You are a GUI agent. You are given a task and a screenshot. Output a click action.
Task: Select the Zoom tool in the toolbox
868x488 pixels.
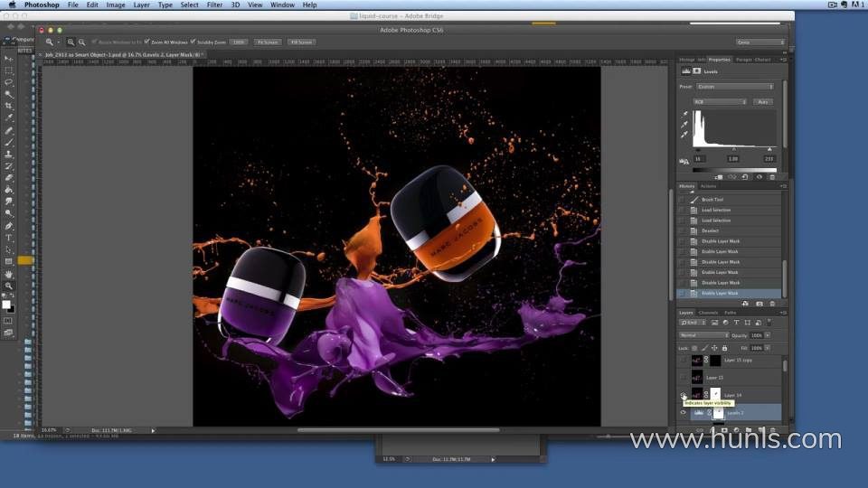tap(8, 286)
